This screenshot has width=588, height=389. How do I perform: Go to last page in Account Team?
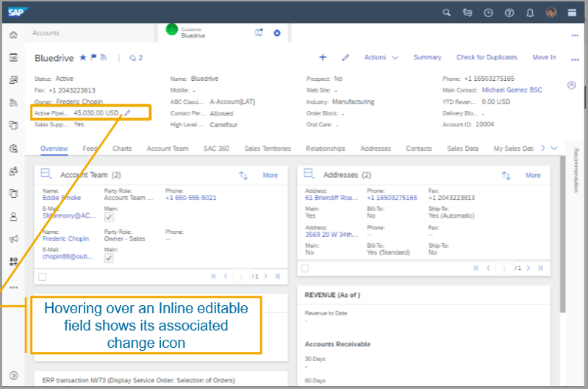278,276
